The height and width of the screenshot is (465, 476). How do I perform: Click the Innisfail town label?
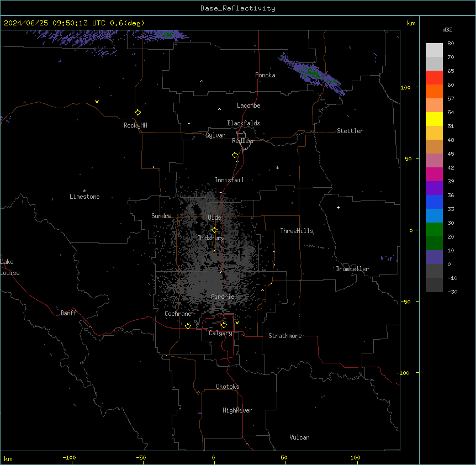(x=229, y=180)
